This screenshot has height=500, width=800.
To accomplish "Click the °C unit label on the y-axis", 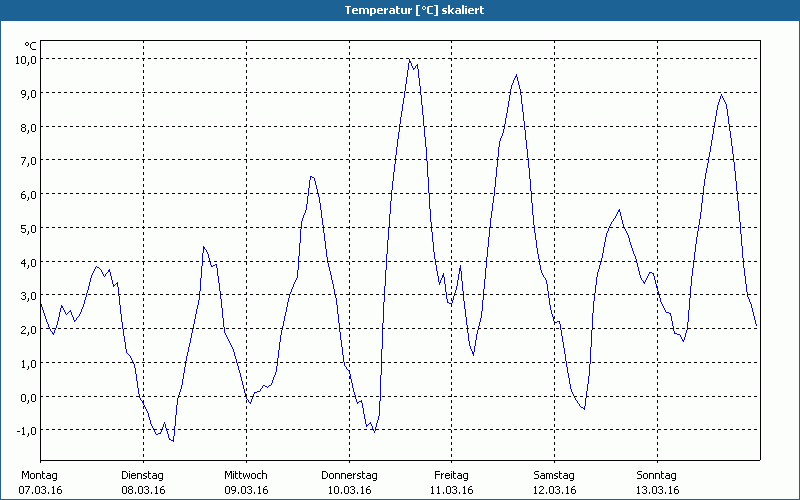I will click(x=31, y=47).
